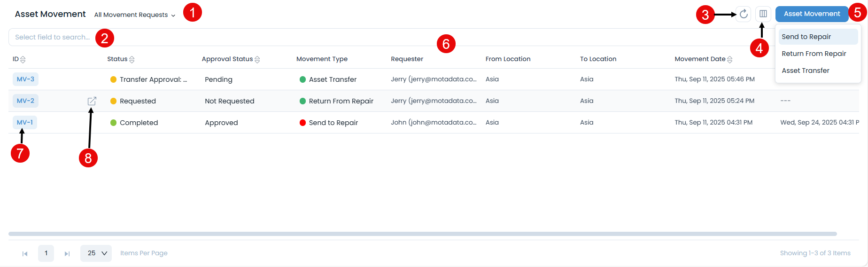This screenshot has width=868, height=267.
Task: Sort by Status column arrows
Action: 132,60
